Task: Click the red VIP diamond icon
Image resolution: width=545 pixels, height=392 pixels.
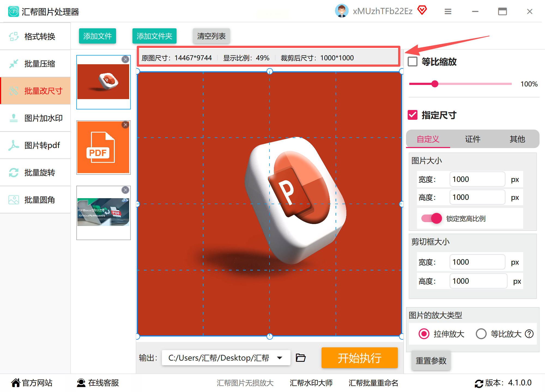Action: tap(422, 10)
